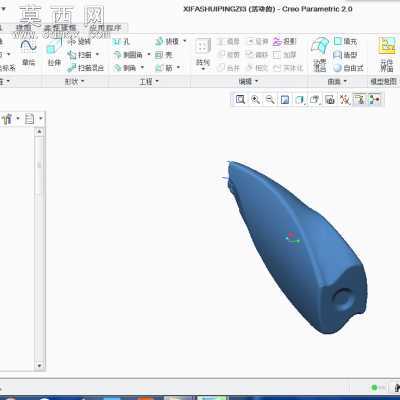This screenshot has width=400, height=400.
Task: Click the disabled Trim (修剪) button
Action: coord(229,55)
